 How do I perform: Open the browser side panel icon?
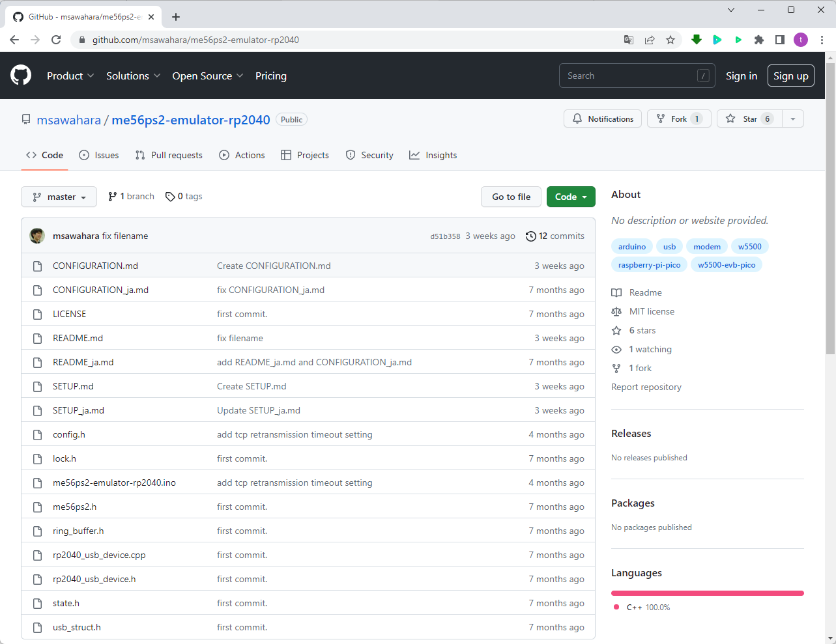780,40
